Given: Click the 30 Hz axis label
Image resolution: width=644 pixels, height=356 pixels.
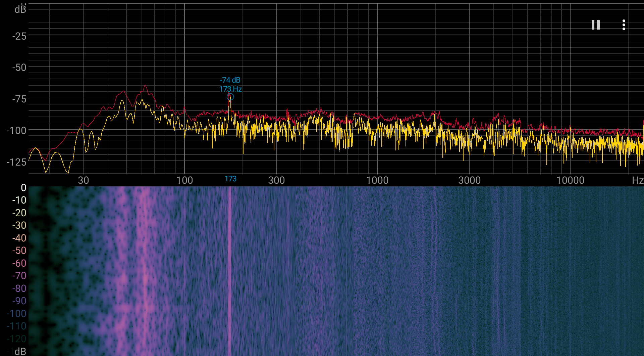Looking at the screenshot, I should click(x=84, y=180).
